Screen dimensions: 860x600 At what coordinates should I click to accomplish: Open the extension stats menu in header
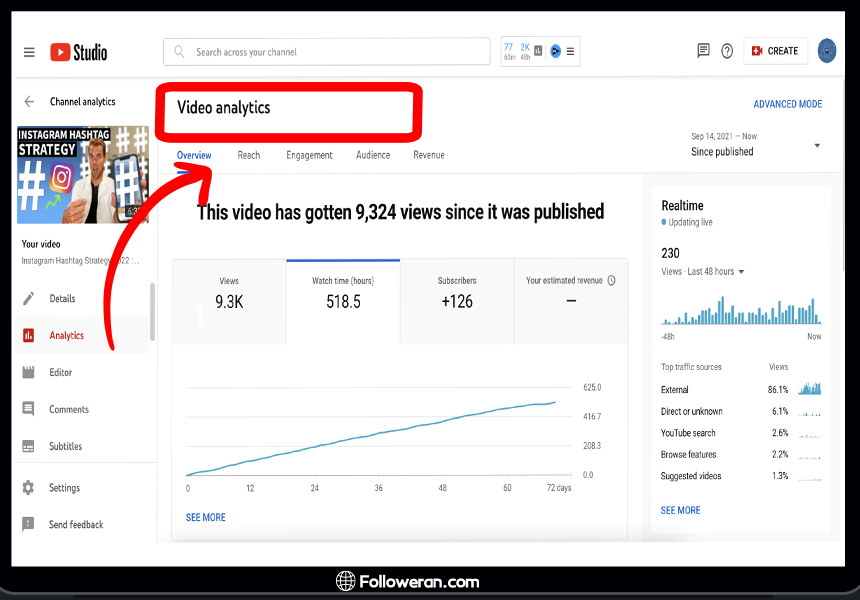570,51
